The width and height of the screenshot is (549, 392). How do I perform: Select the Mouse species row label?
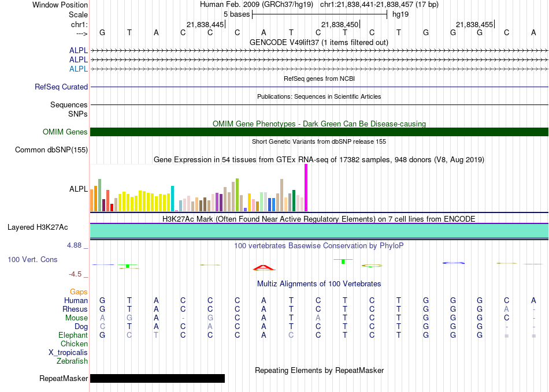click(x=76, y=318)
